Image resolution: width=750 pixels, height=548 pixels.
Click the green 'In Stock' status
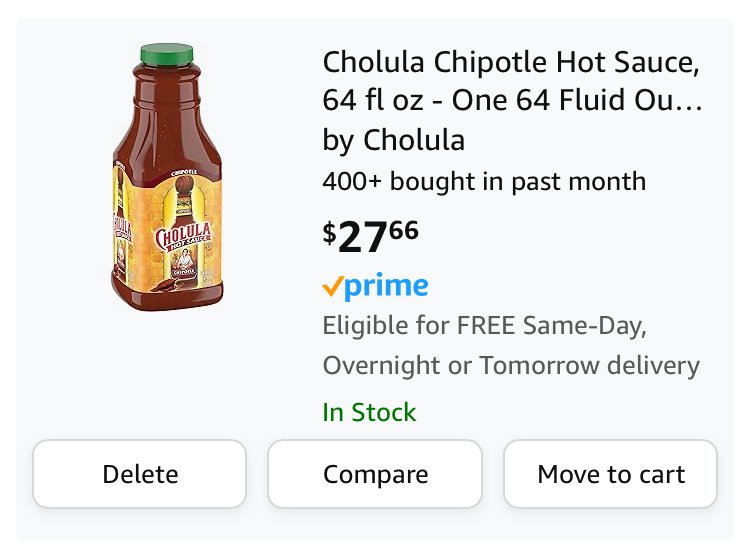tap(369, 412)
